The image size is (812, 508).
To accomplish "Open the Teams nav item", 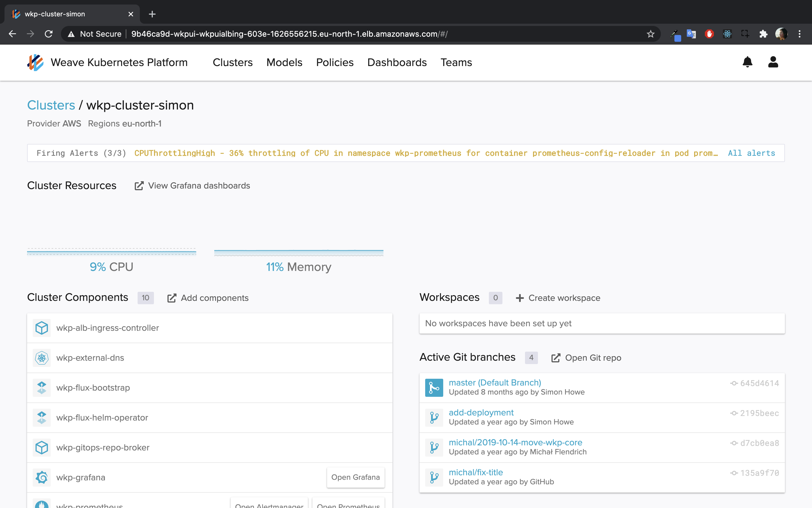I will 456,62.
